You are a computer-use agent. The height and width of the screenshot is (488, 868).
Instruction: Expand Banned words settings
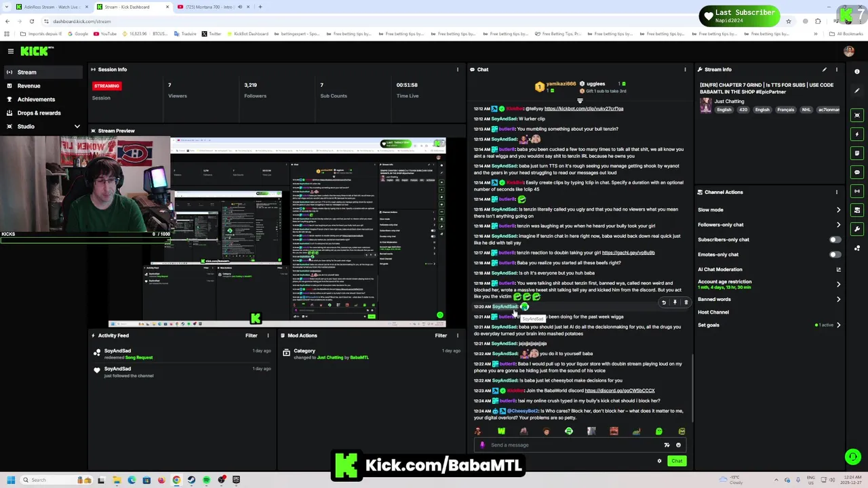click(838, 299)
